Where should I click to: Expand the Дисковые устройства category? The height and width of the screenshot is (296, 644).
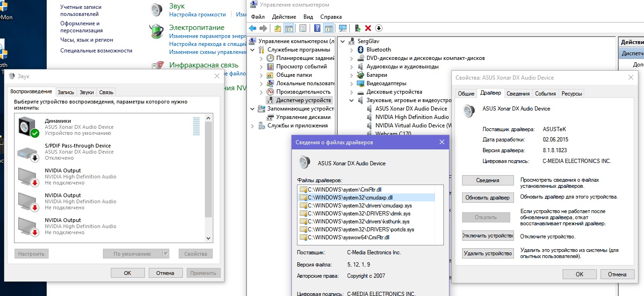[x=352, y=92]
